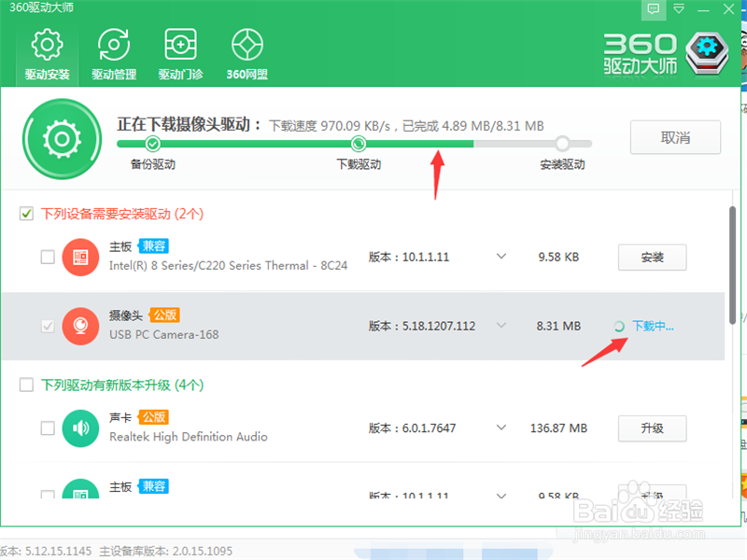Go to the 360网盟 tab
This screenshot has width=747, height=560.
[x=247, y=55]
